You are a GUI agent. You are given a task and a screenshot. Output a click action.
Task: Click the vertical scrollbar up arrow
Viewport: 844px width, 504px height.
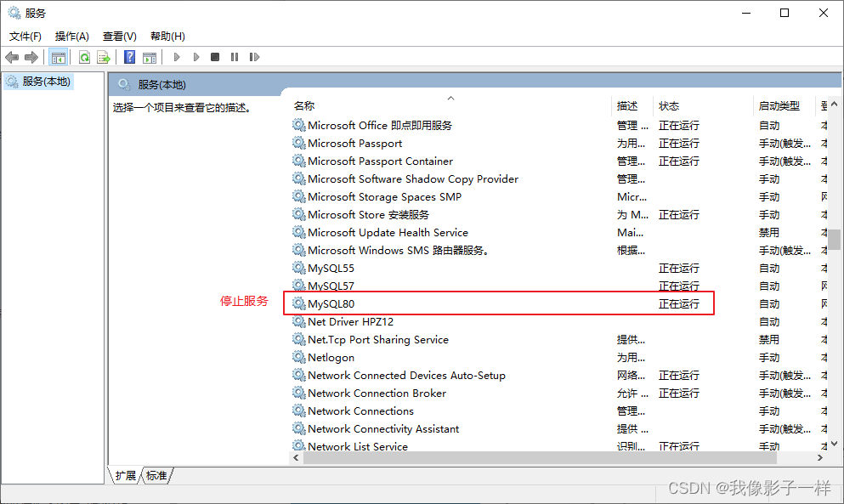834,104
